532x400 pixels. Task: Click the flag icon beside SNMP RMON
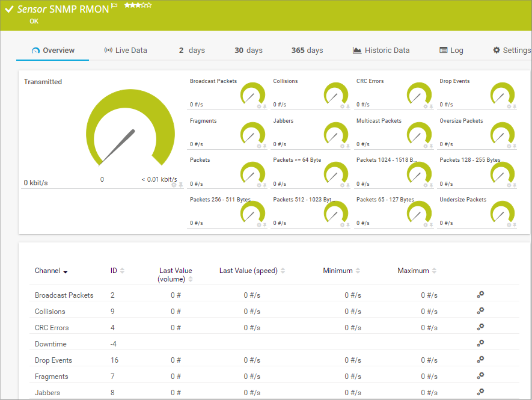pos(115,6)
